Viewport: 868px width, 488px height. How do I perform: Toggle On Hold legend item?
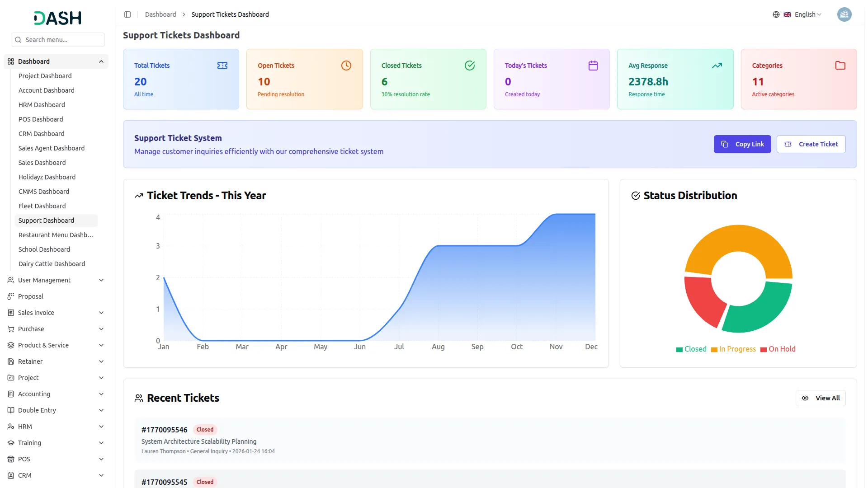click(778, 349)
